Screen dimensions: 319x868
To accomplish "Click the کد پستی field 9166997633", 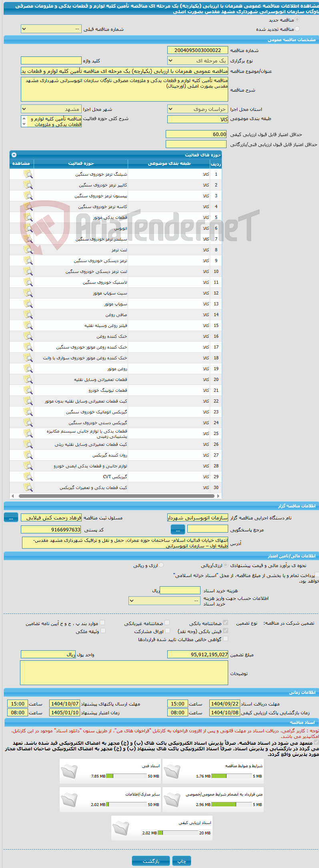I will pos(51,529).
